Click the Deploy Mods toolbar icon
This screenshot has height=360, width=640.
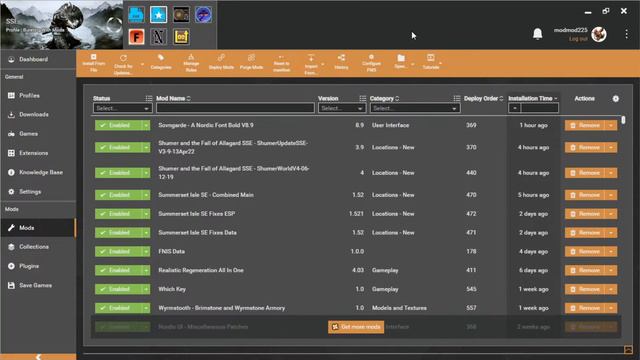(x=221, y=62)
